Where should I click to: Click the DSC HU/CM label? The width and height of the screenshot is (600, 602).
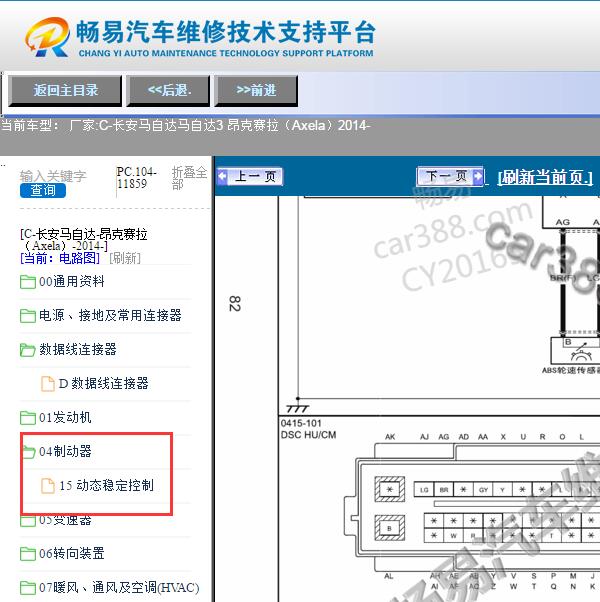(308, 435)
